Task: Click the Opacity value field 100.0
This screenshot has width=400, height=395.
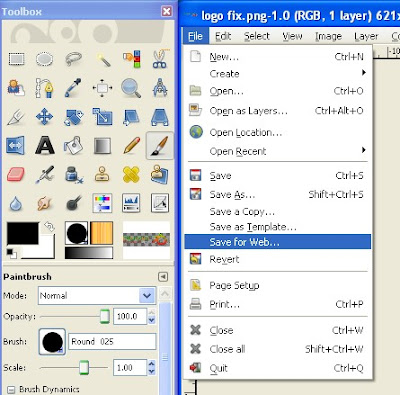Action: pos(130,316)
